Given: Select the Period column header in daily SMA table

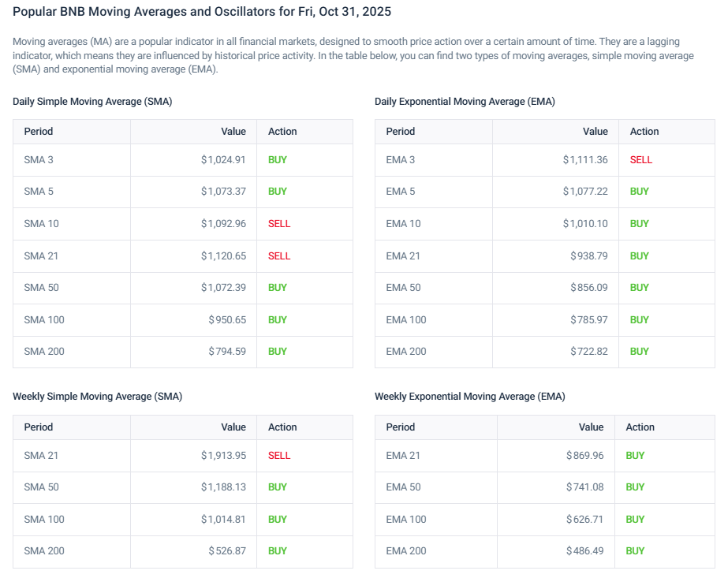Looking at the screenshot, I should coord(38,131).
